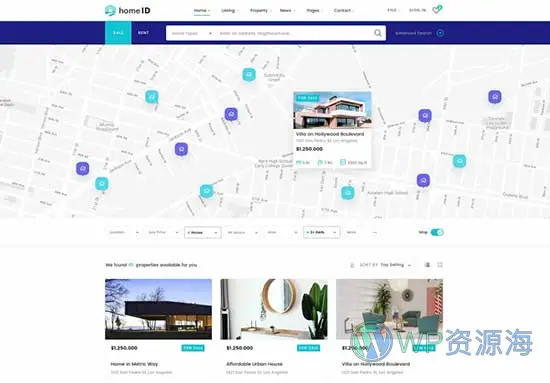Image resolution: width=550 pixels, height=383 pixels.
Task: Open the 2+ Beds filter dropdown
Action: 322,233
